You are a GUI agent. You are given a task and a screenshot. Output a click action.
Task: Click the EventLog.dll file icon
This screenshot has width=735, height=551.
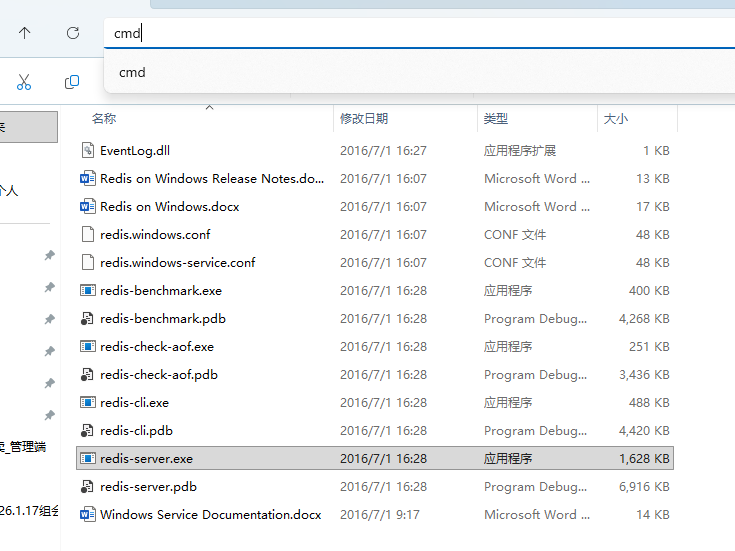(88, 150)
